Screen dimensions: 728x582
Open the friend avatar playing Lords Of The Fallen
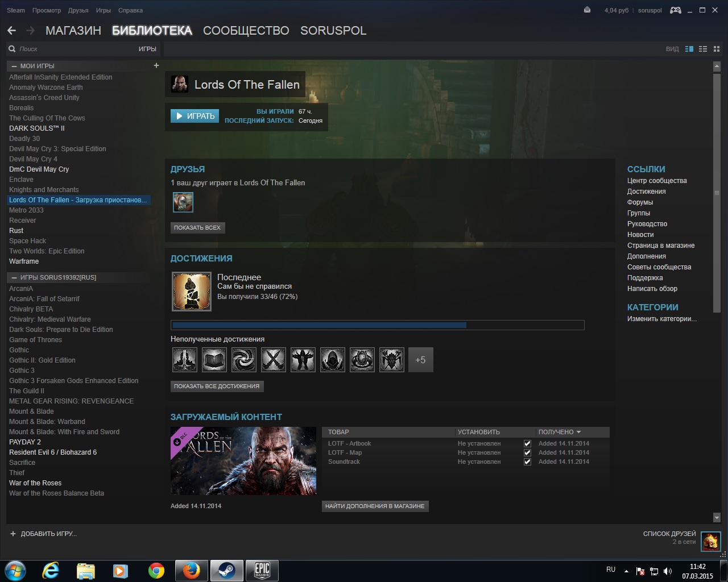pyautogui.click(x=183, y=202)
